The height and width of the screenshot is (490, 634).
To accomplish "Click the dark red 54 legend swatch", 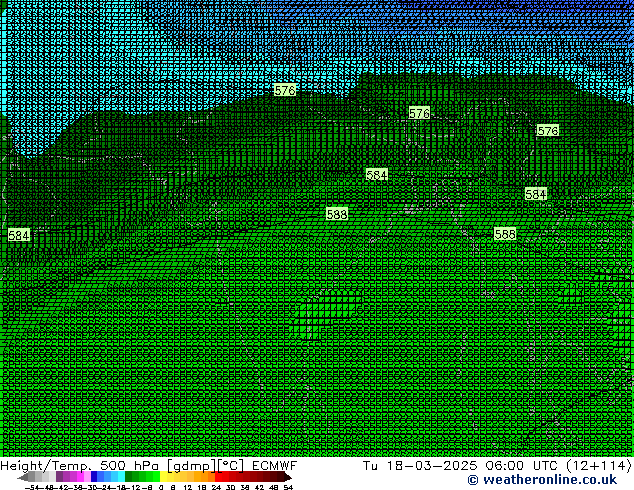I will 287,477.
